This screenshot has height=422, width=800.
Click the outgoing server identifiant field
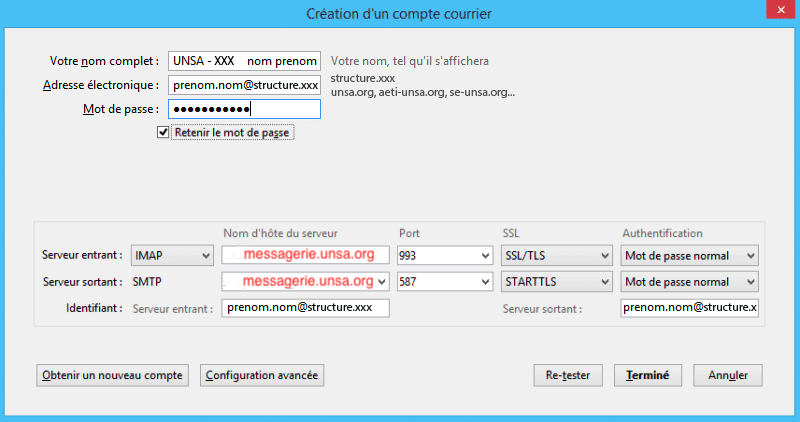(689, 308)
